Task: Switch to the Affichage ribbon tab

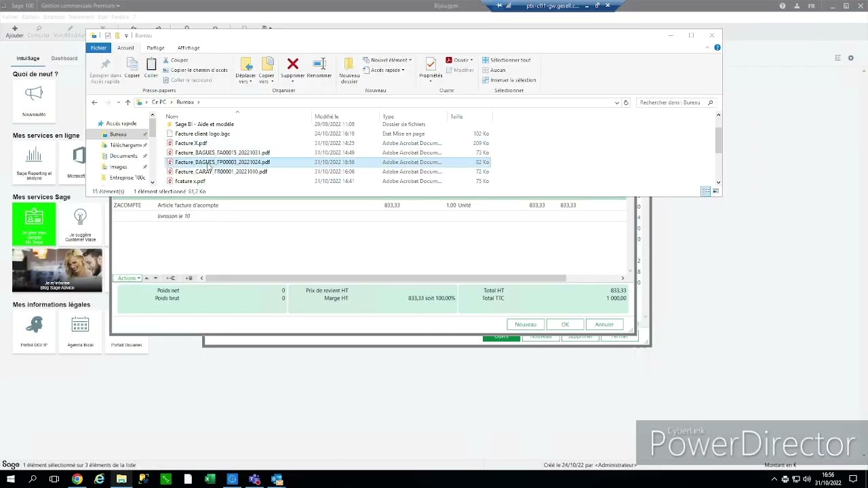Action: coord(189,47)
